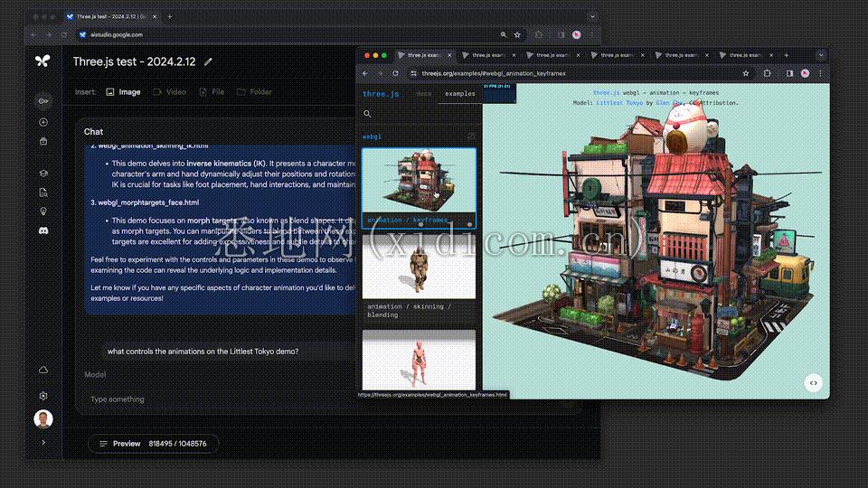Click the view source code button
Viewport: 868px width, 488px height.
(x=813, y=383)
